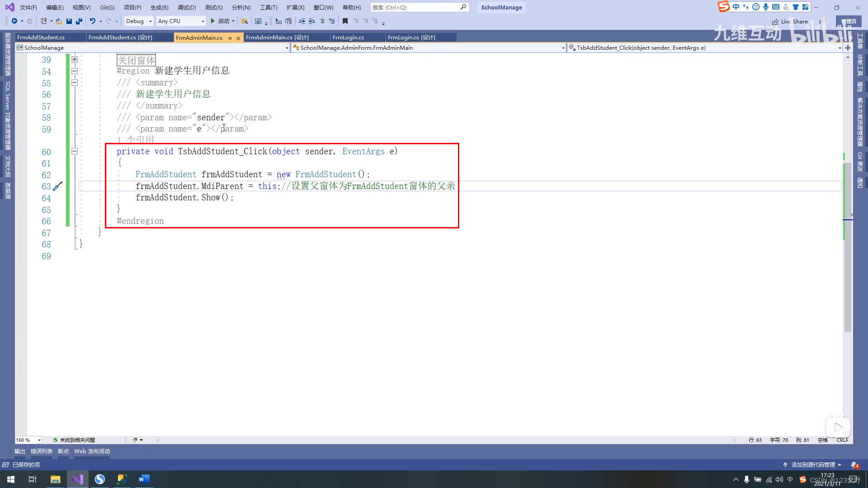This screenshot has height=488, width=868.
Task: Save all files with stacked disks icon
Action: pyautogui.click(x=79, y=21)
